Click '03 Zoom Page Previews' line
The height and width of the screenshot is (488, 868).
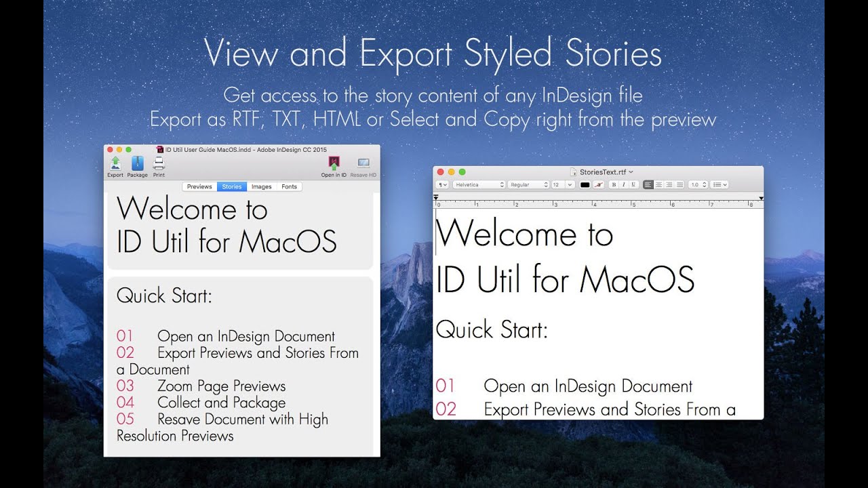[201, 386]
